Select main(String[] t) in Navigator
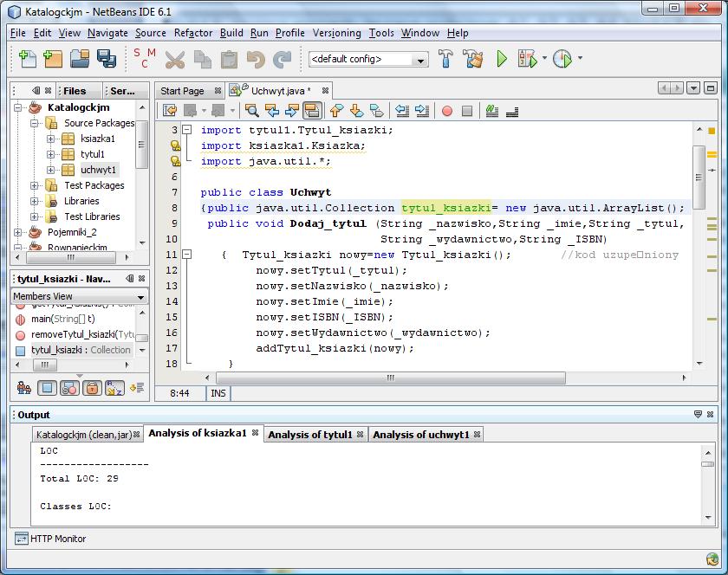Screen dimensions: 728x575 point(62,319)
